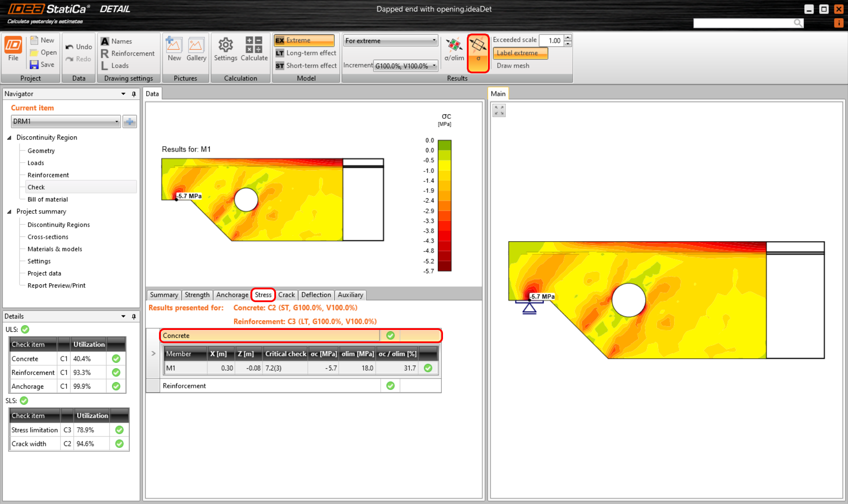Click the zoom-to-fit icon in Main view
Image resolution: width=848 pixels, height=504 pixels.
(499, 110)
